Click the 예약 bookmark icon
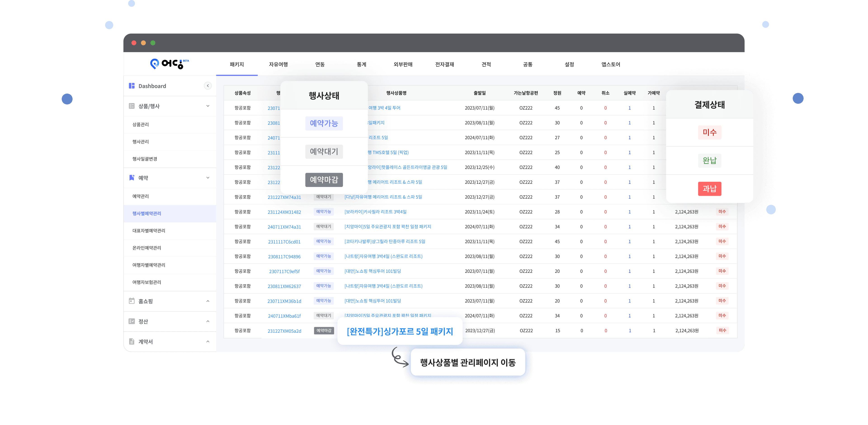 132,178
